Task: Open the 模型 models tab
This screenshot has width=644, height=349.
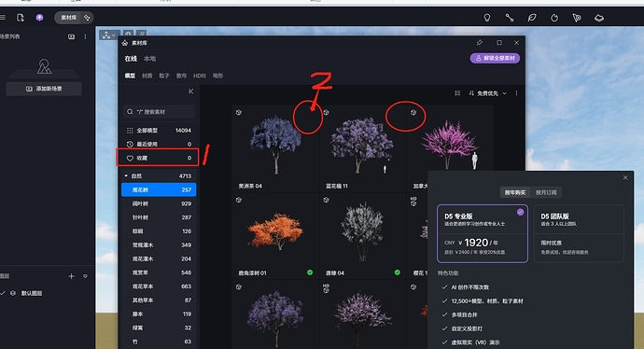Action: [130, 76]
